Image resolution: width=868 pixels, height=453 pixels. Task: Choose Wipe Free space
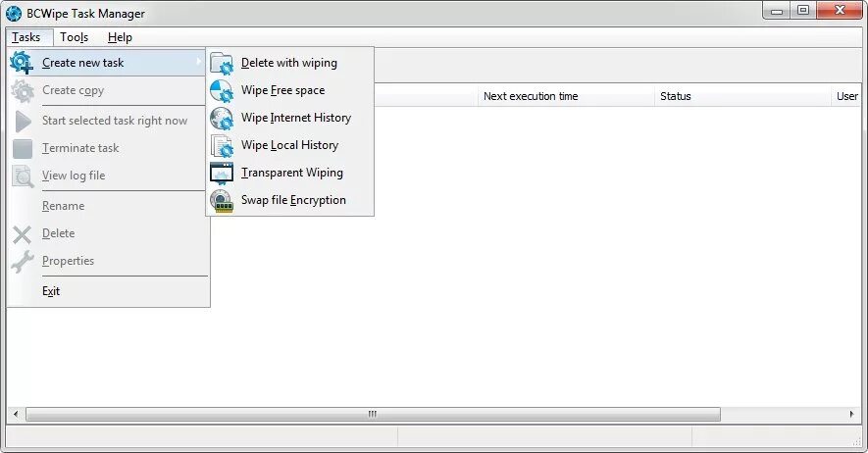[290, 90]
